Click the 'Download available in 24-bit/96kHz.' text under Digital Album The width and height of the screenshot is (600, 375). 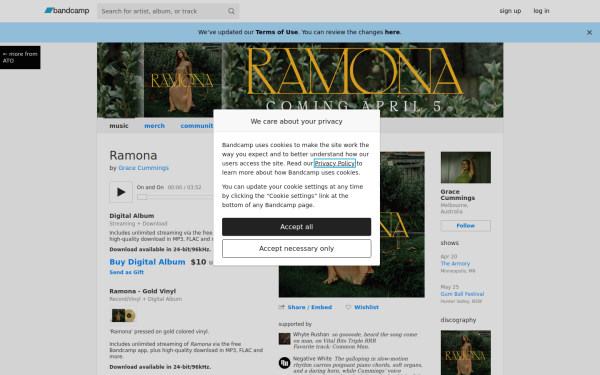(x=160, y=249)
